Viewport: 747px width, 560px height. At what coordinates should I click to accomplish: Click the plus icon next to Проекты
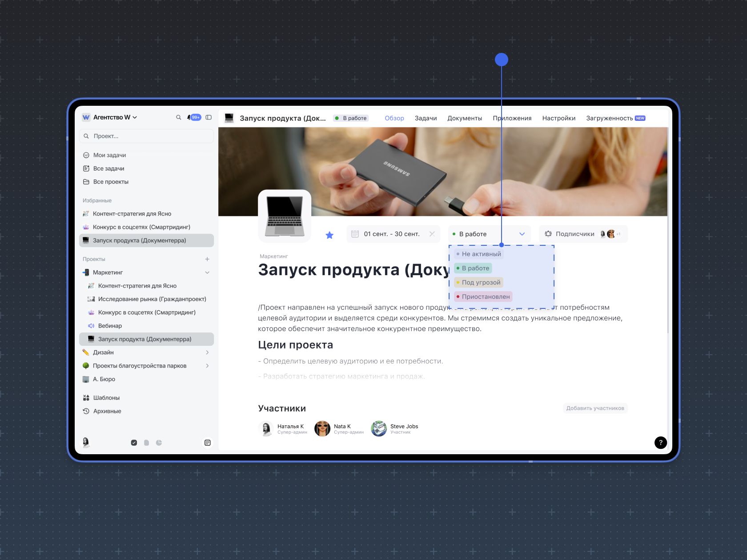[207, 259]
